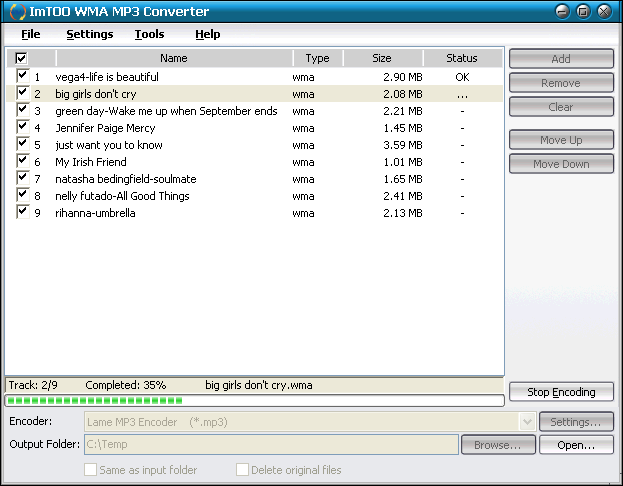Toggle the select-all checkbox in header

tap(21, 58)
